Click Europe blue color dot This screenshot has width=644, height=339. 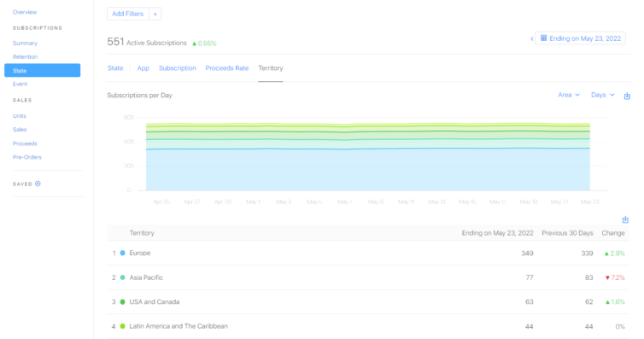[122, 253]
